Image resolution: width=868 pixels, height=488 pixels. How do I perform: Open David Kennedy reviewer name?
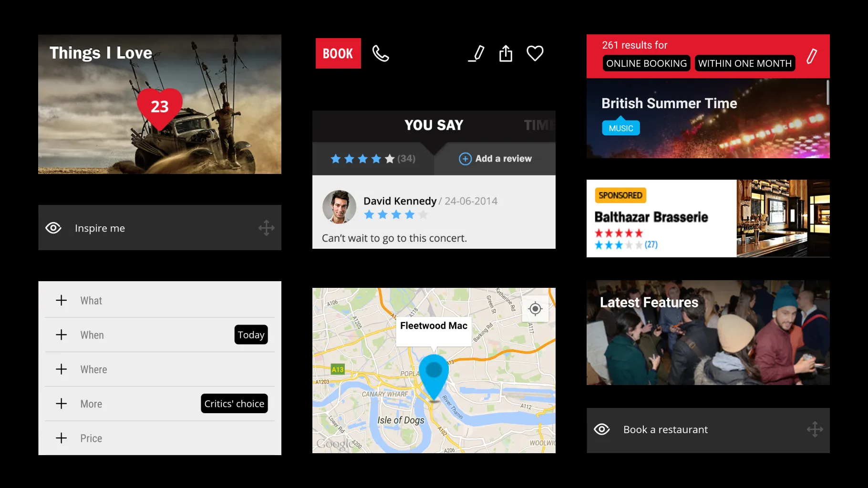click(x=400, y=201)
